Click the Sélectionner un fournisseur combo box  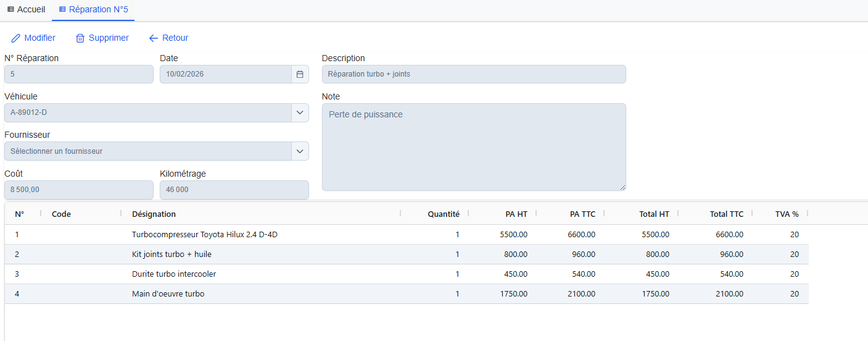147,151
